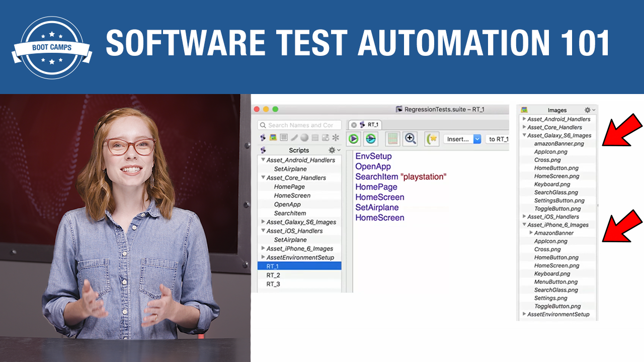Select the camera-box icon in suite toolbar
644x362 pixels.
[326, 137]
